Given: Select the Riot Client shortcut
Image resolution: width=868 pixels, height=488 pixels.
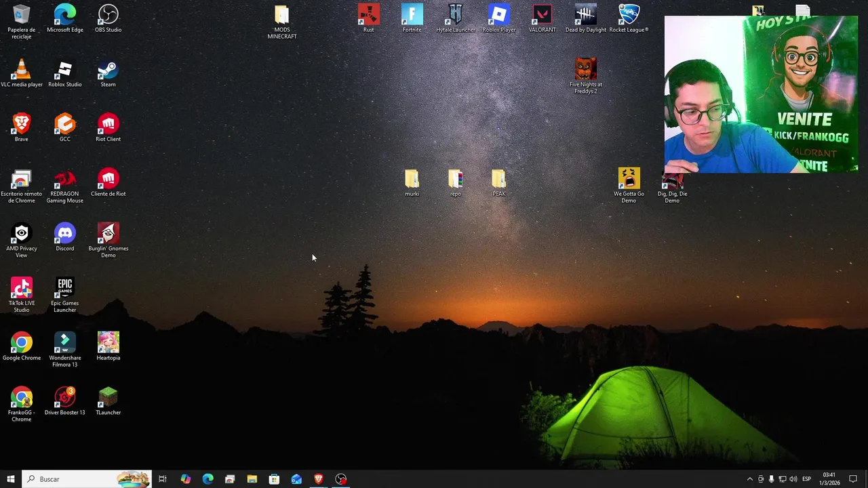Looking at the screenshot, I should tap(108, 127).
